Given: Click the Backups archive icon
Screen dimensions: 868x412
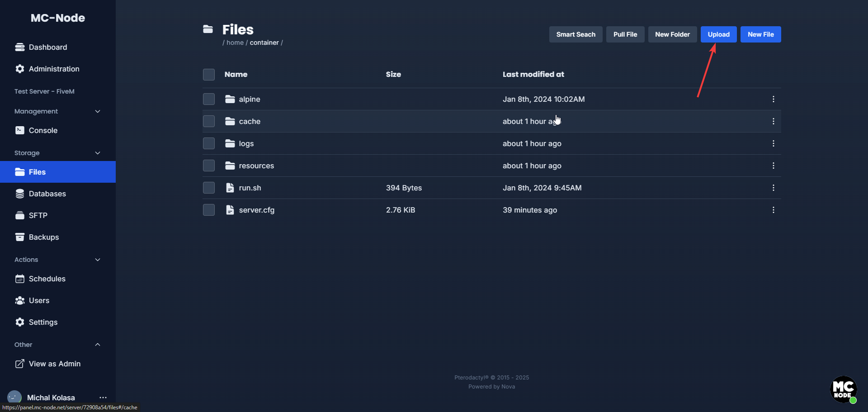Looking at the screenshot, I should pyautogui.click(x=20, y=237).
